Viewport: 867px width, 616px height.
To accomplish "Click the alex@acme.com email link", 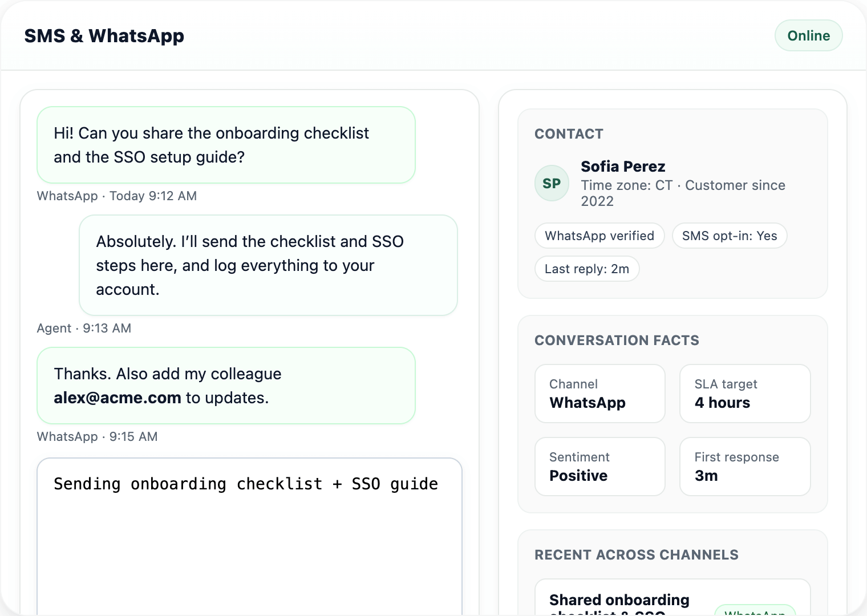I will [116, 398].
